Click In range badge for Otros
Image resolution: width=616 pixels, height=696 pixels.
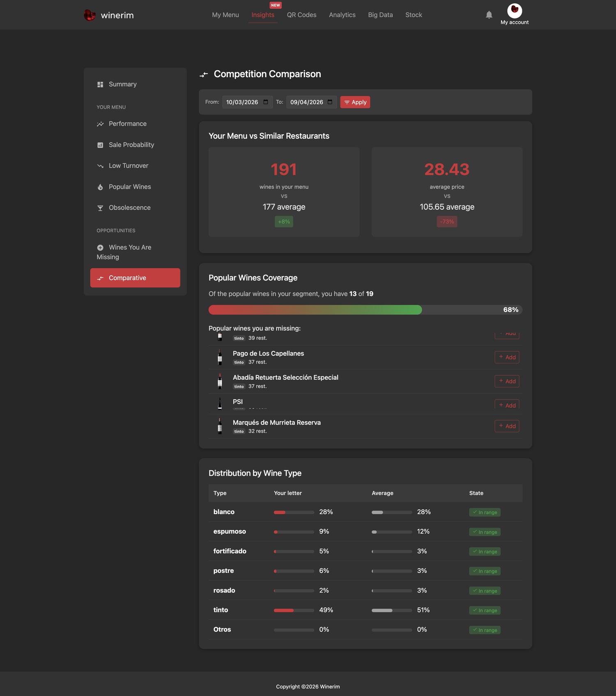pos(485,630)
